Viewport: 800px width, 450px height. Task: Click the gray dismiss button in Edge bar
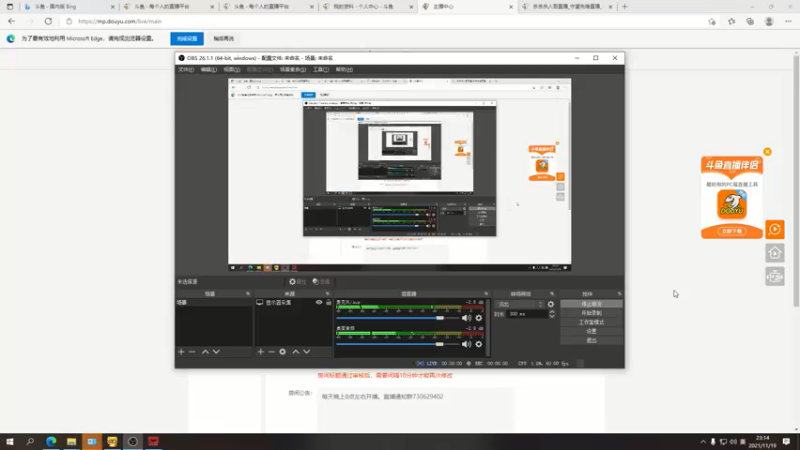tap(223, 39)
